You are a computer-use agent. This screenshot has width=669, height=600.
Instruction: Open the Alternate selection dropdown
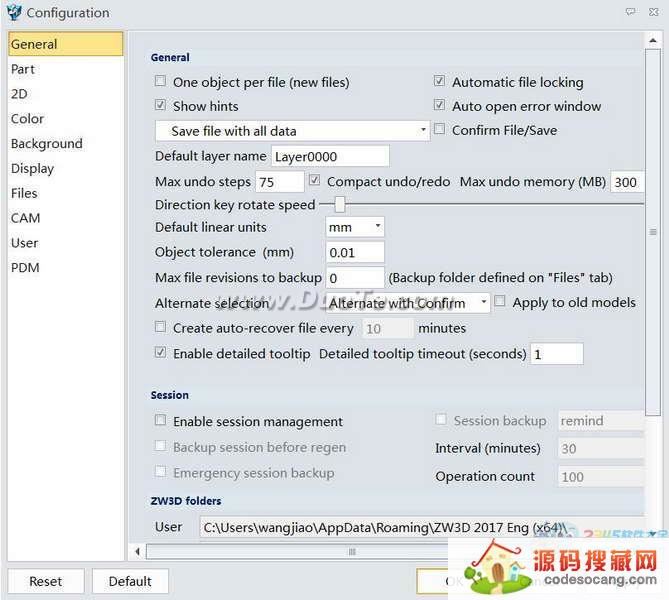pyautogui.click(x=408, y=303)
